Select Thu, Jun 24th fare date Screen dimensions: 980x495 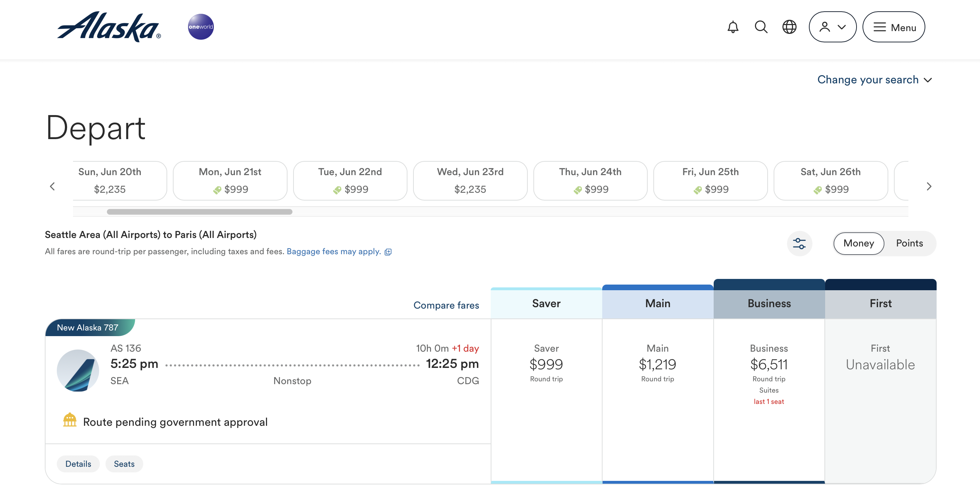point(591,180)
